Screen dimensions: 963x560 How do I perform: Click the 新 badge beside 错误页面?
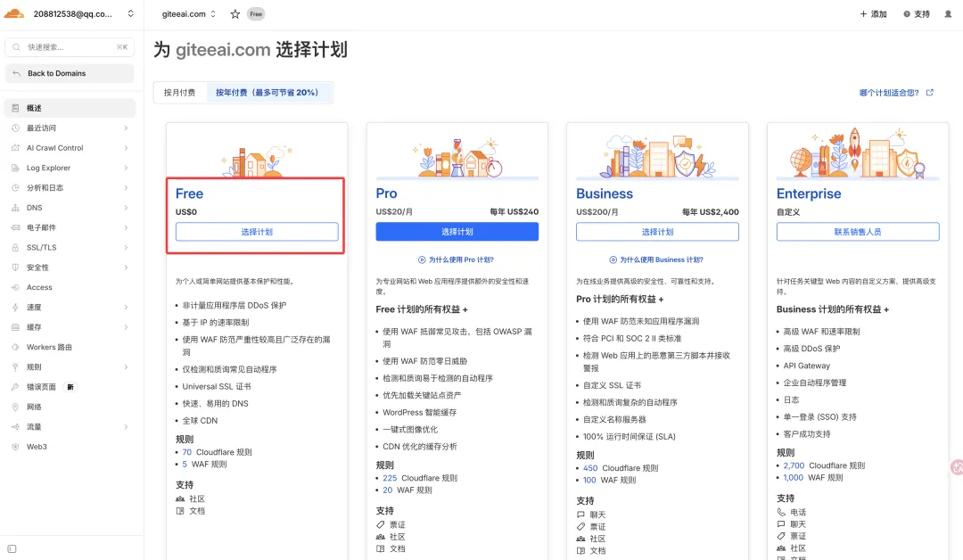(70, 387)
